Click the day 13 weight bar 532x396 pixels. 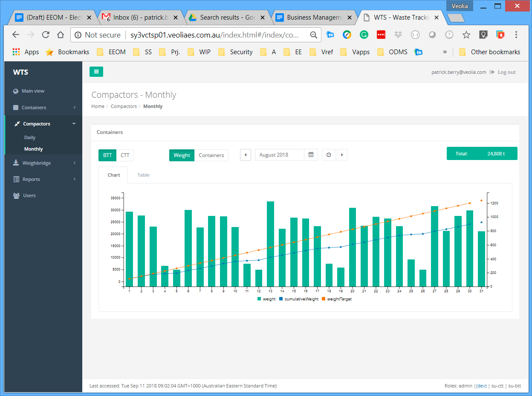pos(270,244)
